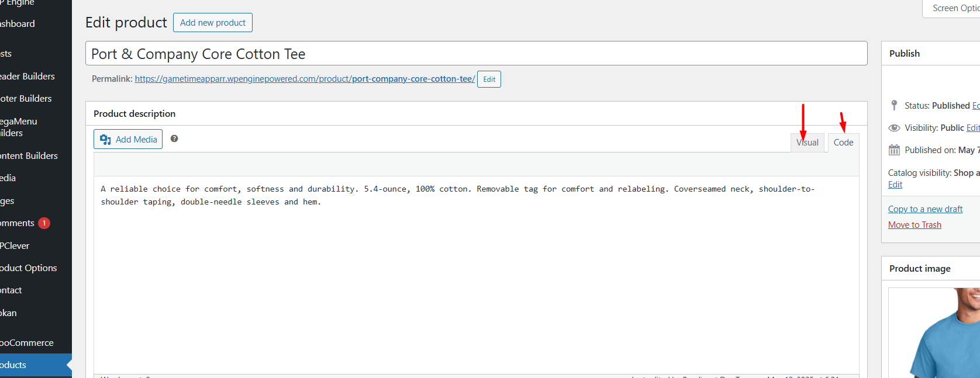Screen dimensions: 980x378
Task: Click the visibility eye icon in Publish
Action: coord(894,128)
